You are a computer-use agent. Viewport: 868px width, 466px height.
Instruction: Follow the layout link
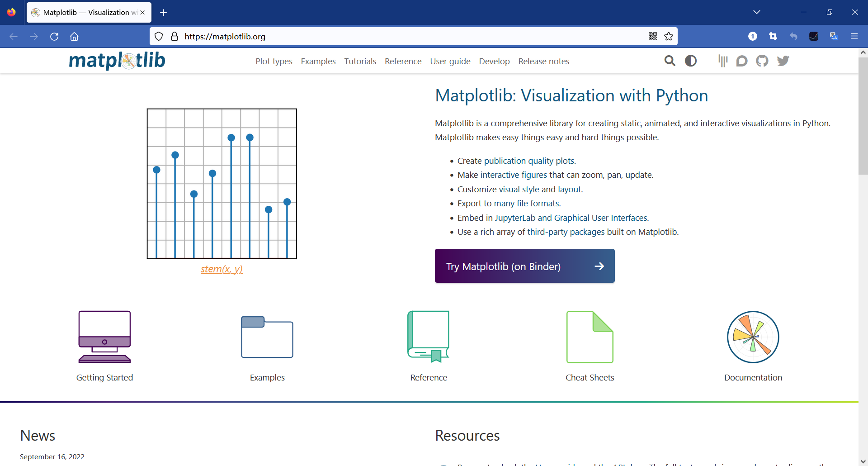pyautogui.click(x=570, y=190)
